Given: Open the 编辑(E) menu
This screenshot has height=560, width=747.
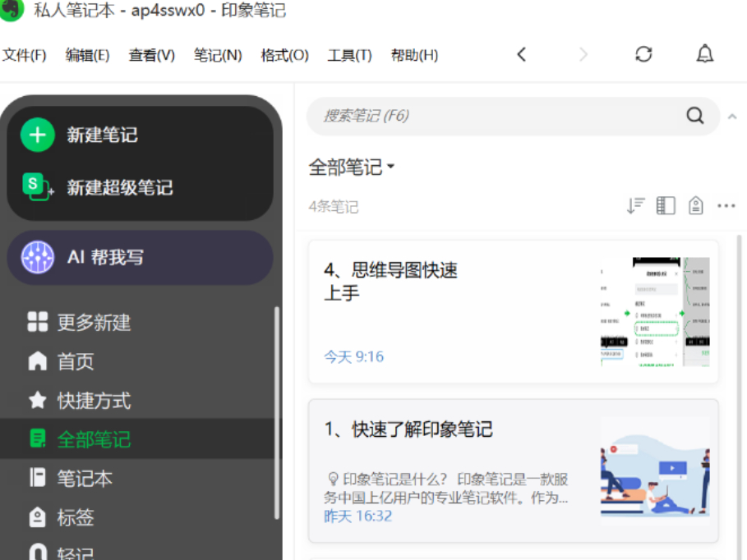Looking at the screenshot, I should coord(88,55).
